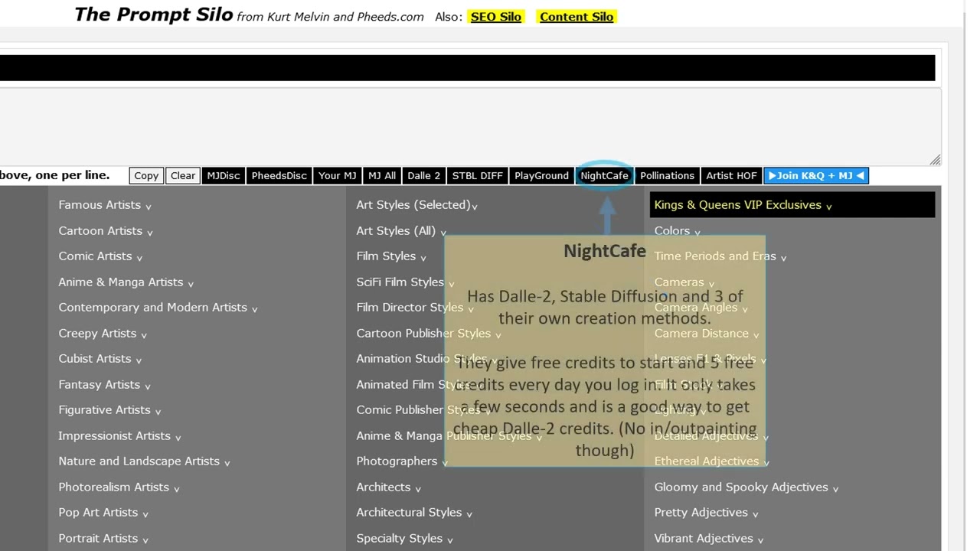980x551 pixels.
Task: Open the Pollinations tab
Action: coord(667,176)
